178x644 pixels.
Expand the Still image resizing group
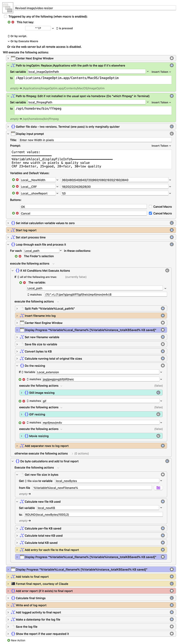(x=22, y=393)
